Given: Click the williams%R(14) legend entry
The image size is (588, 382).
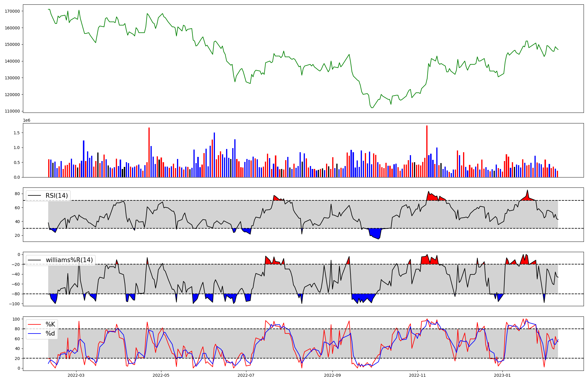Looking at the screenshot, I should 69,260.
